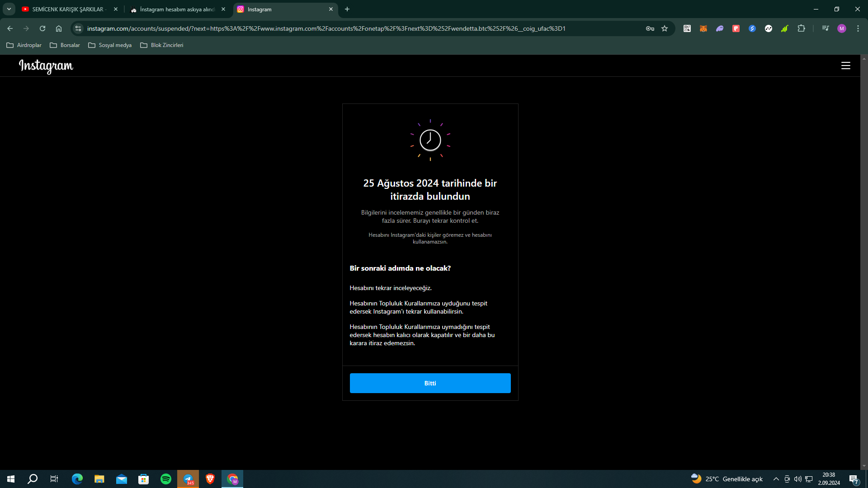Open the media controls toolbar button
The width and height of the screenshot is (868, 488).
826,28
